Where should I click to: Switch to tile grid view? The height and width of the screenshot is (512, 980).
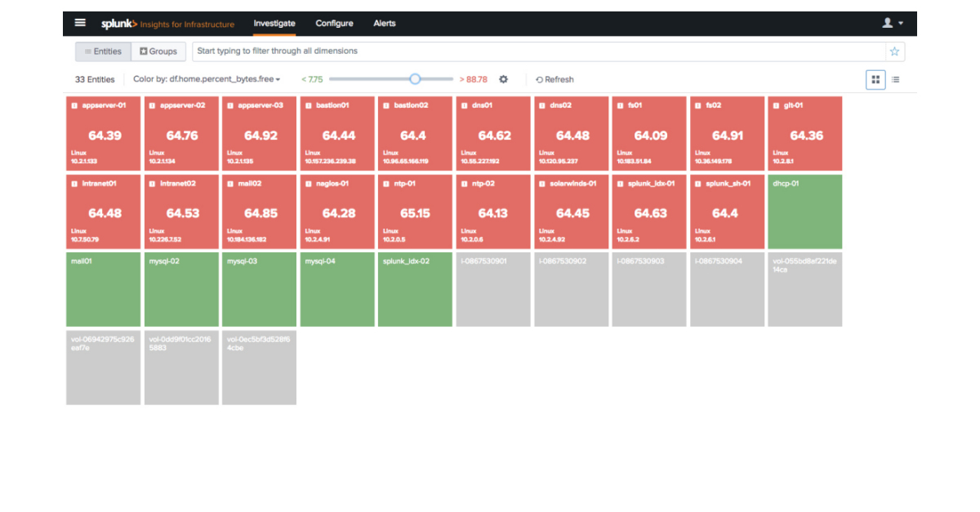[x=875, y=79]
